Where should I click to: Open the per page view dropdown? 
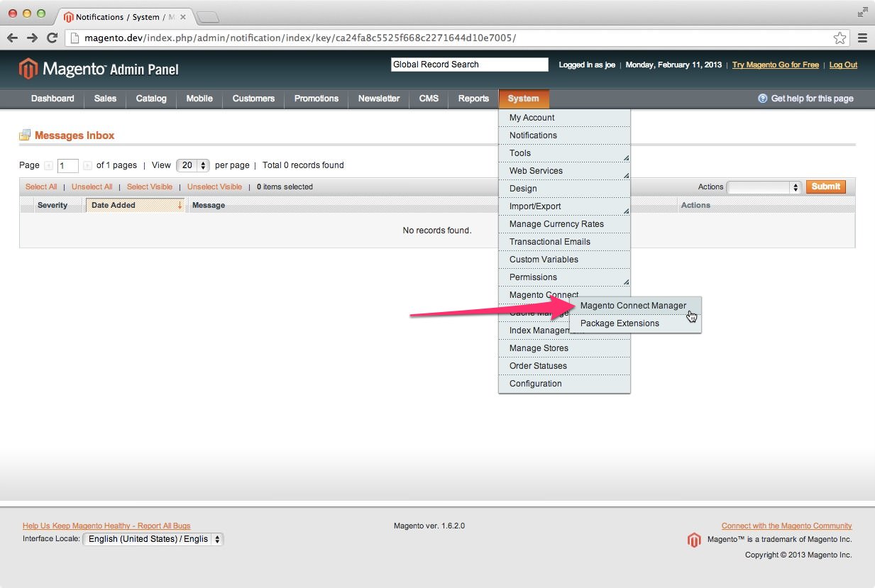[x=192, y=165]
